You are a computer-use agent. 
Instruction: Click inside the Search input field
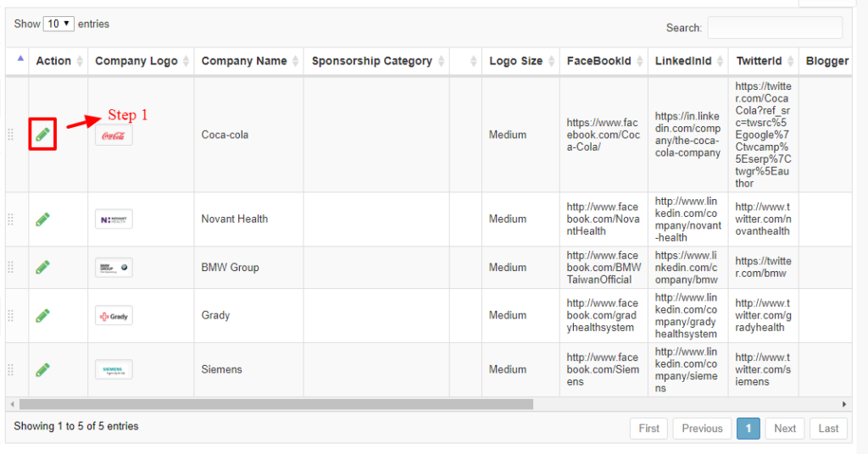point(775,27)
